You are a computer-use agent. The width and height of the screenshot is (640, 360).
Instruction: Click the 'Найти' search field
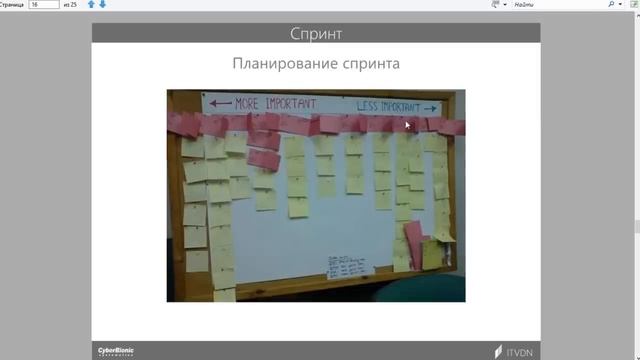click(559, 5)
